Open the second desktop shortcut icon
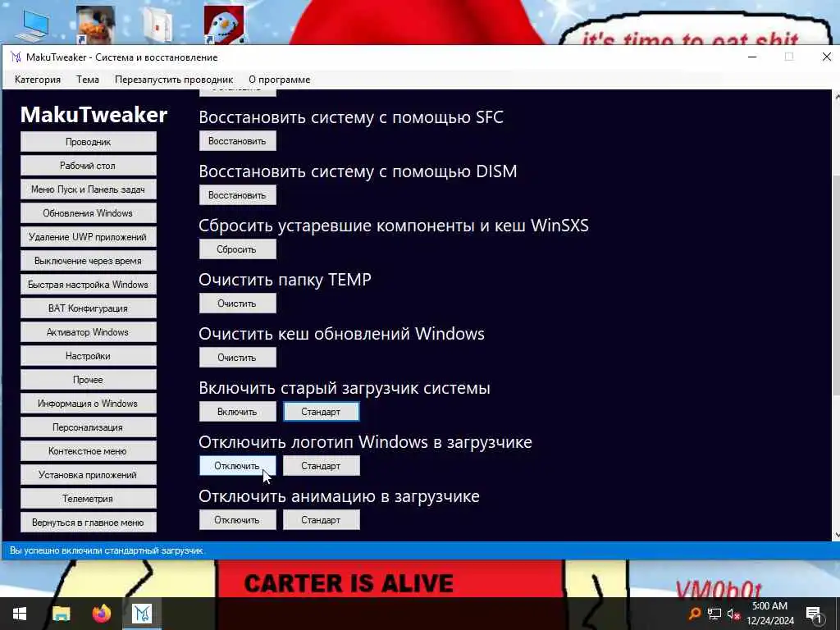This screenshot has height=630, width=840. coord(95,25)
